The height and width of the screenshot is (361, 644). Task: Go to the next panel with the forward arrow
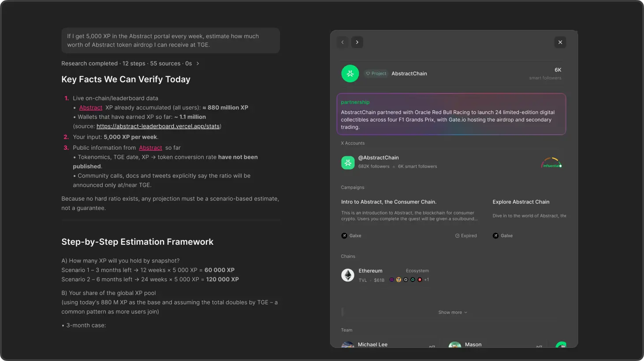click(x=357, y=42)
